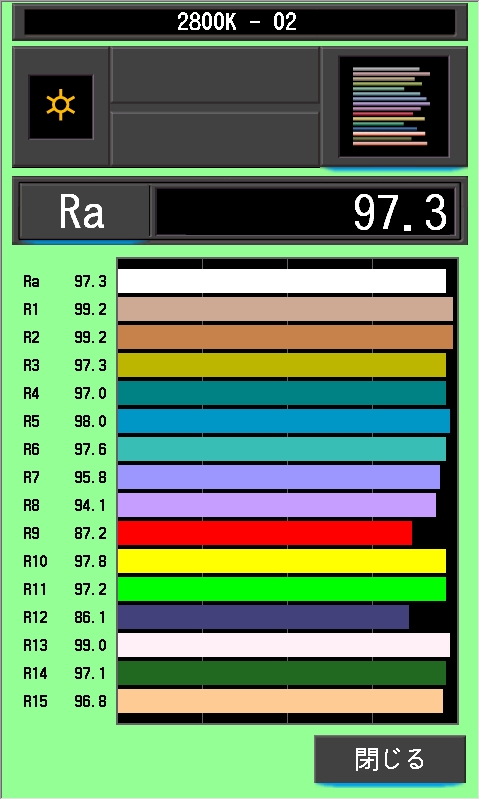Click the empty lower info panel

click(215, 138)
